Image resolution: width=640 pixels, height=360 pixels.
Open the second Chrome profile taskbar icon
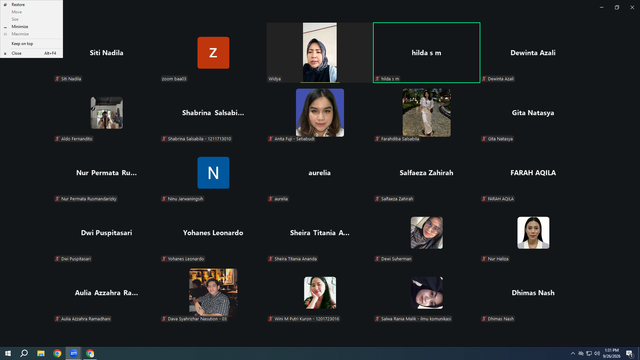pos(90,353)
